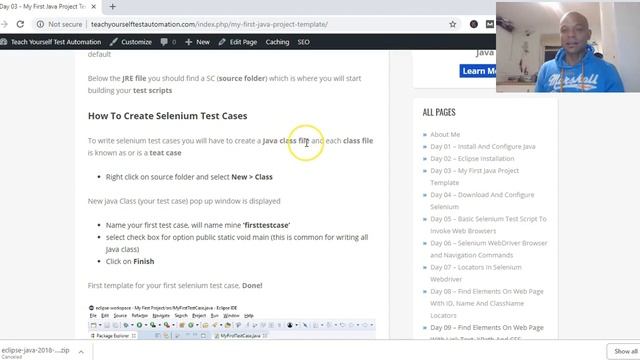The width and height of the screenshot is (640, 360).
Task: Click the Learn More button
Action: tap(478, 71)
